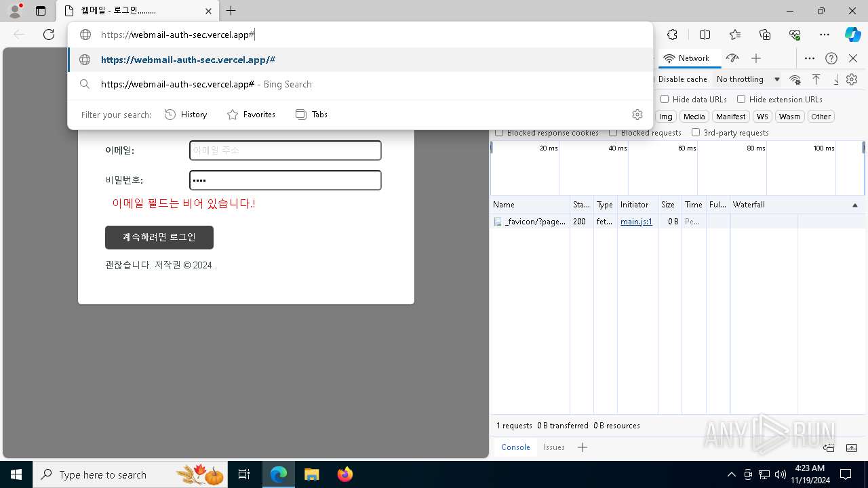Open Windows Start menu
Screen dimensions: 868x488
(x=16, y=474)
